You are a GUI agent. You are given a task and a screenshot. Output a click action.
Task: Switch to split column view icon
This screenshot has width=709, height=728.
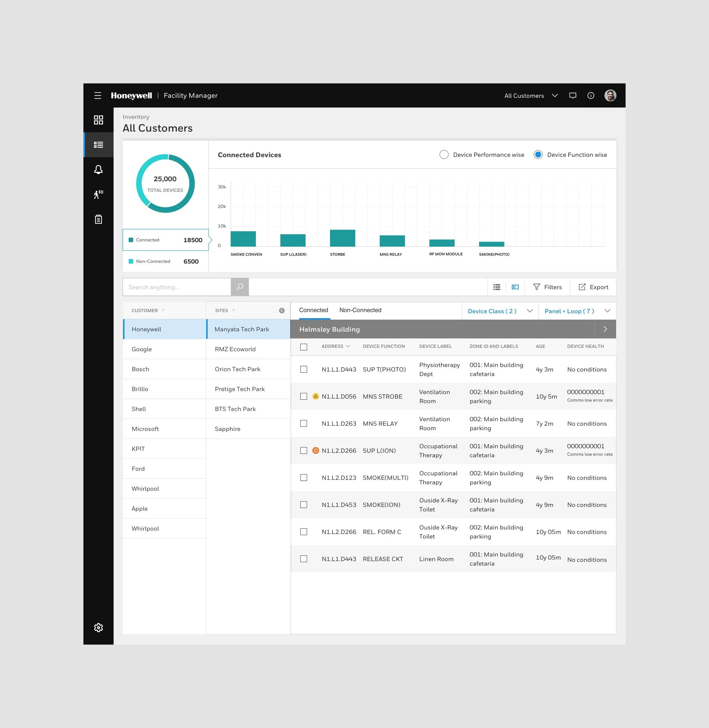pyautogui.click(x=515, y=287)
